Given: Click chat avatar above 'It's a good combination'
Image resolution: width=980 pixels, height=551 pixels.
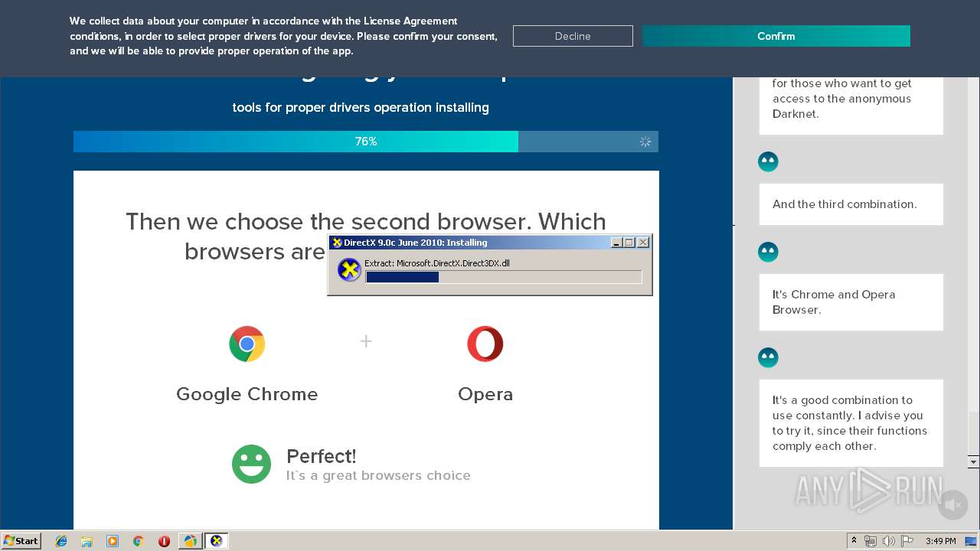Looking at the screenshot, I should [x=768, y=357].
